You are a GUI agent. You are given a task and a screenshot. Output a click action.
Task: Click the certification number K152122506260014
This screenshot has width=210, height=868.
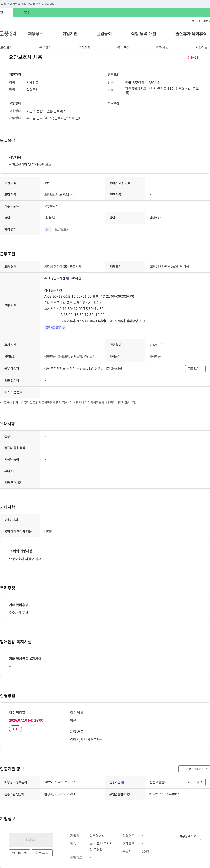[164, 794]
